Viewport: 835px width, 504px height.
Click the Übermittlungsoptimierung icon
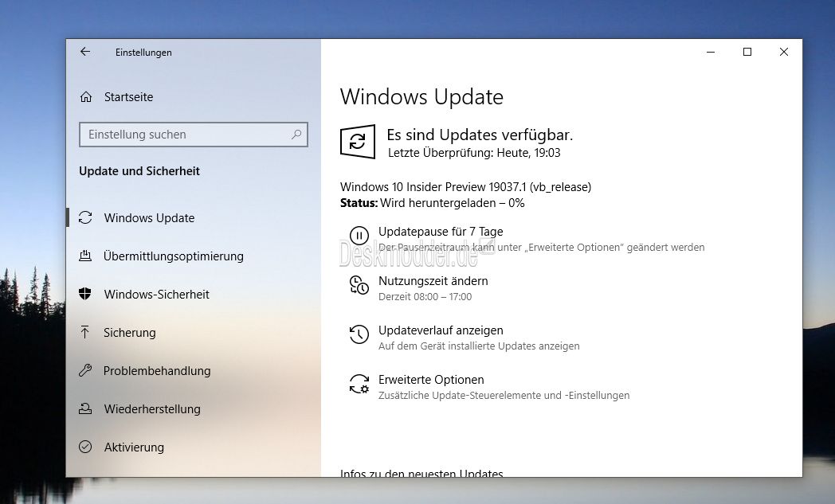pos(85,256)
